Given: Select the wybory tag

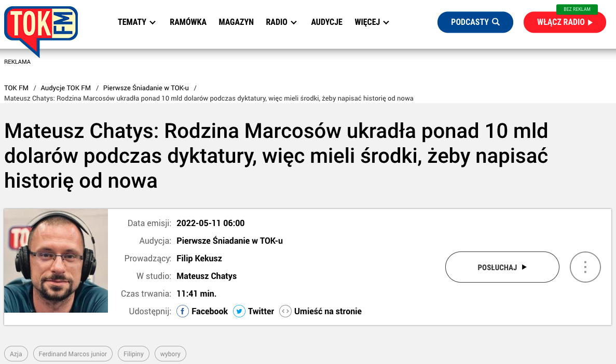Looking at the screenshot, I should (171, 354).
